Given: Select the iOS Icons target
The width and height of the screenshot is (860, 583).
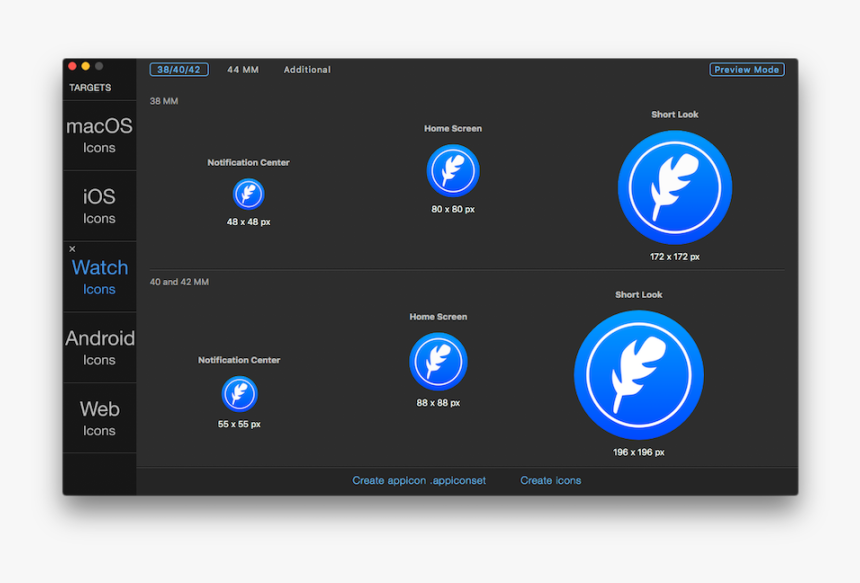Looking at the screenshot, I should click(x=99, y=205).
